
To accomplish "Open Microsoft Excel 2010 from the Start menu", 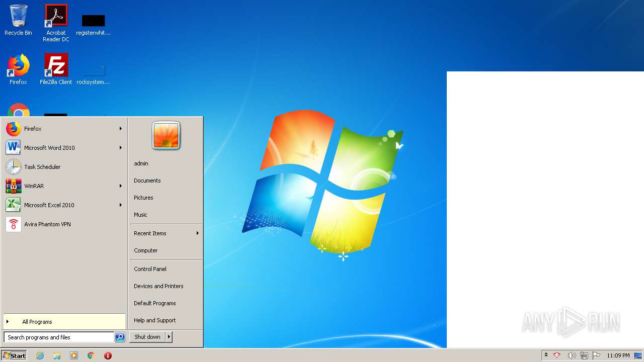I will click(64, 205).
